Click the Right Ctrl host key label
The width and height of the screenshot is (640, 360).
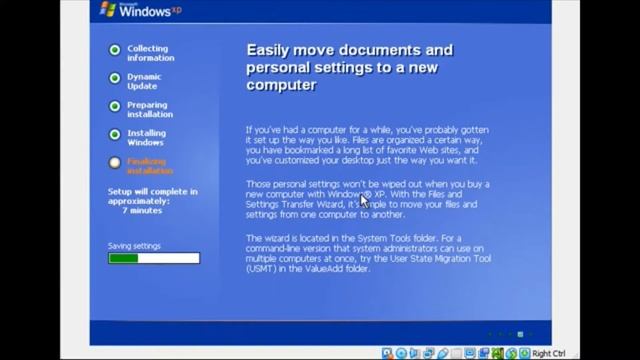[x=549, y=353]
